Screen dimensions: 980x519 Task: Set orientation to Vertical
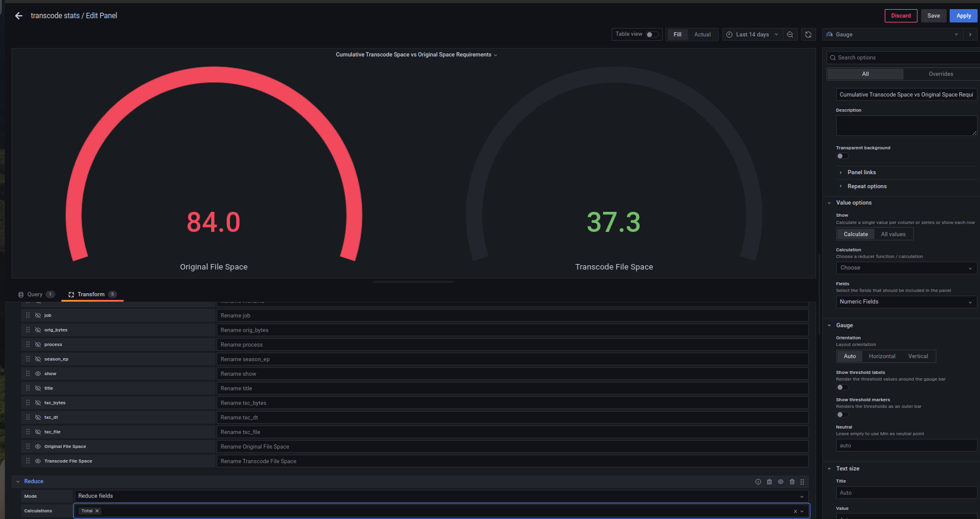coord(918,356)
